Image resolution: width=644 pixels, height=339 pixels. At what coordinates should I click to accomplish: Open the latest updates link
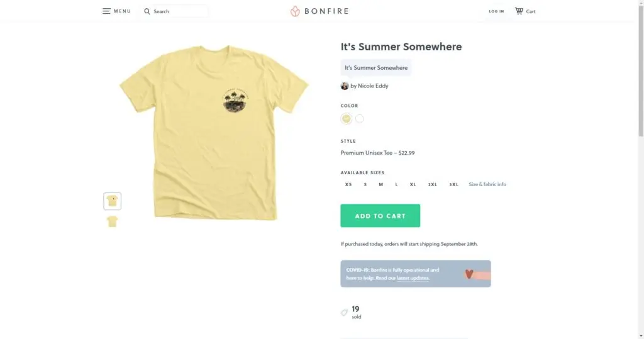(413, 278)
